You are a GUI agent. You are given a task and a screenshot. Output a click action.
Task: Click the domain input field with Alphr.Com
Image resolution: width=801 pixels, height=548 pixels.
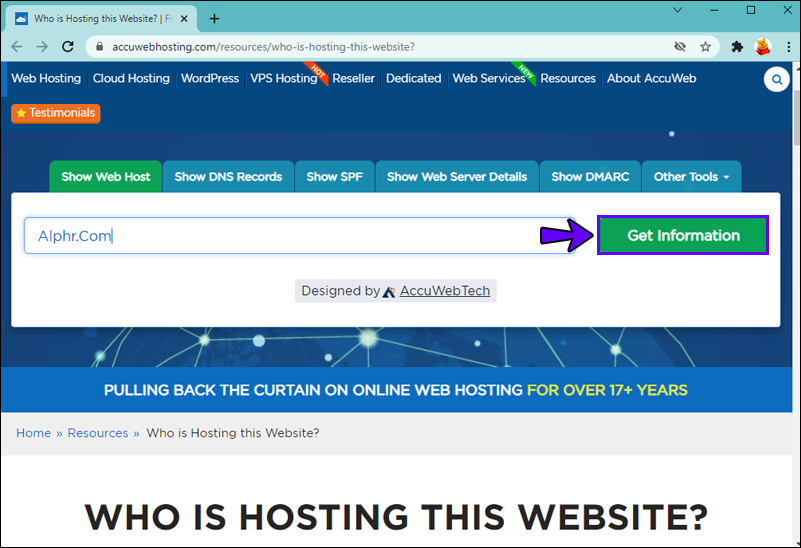pos(299,236)
